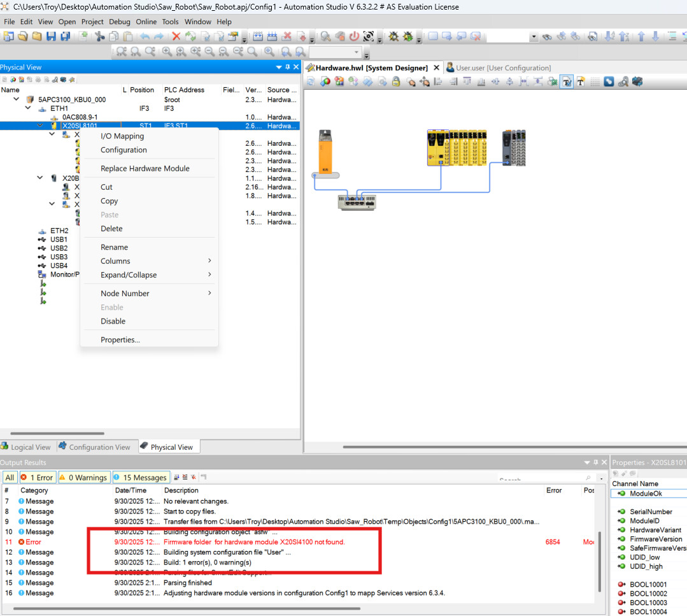The image size is (687, 616).
Task: Open the Node Number submenu
Action: [125, 294]
